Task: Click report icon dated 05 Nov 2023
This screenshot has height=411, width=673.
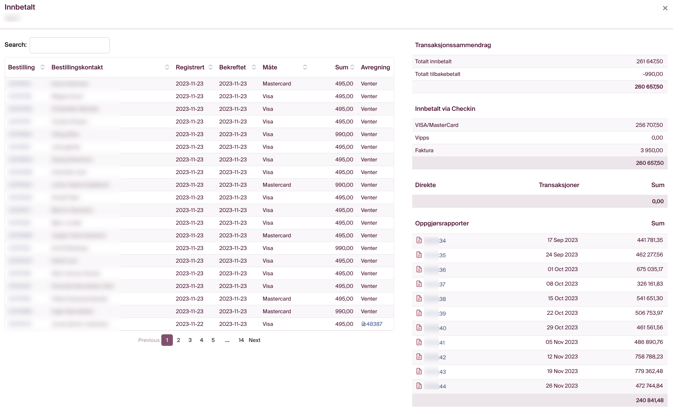Action: click(419, 342)
